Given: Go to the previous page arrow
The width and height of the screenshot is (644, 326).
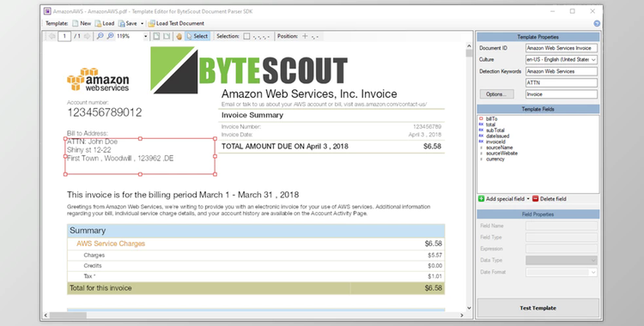Looking at the screenshot, I should [x=52, y=36].
